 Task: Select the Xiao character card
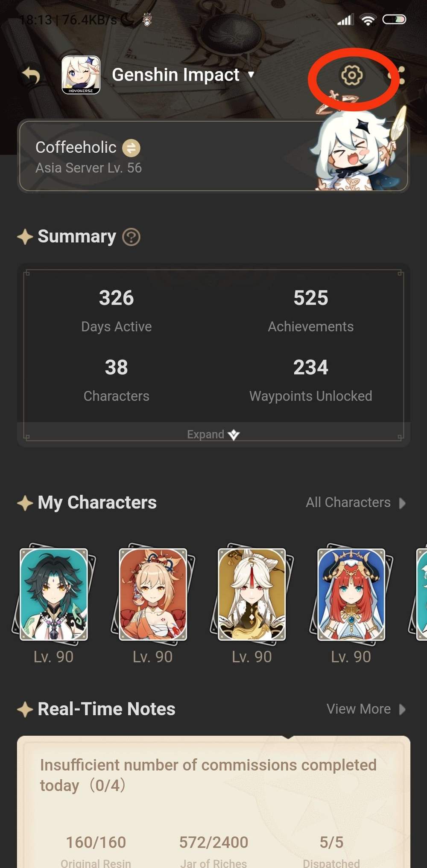(x=54, y=594)
